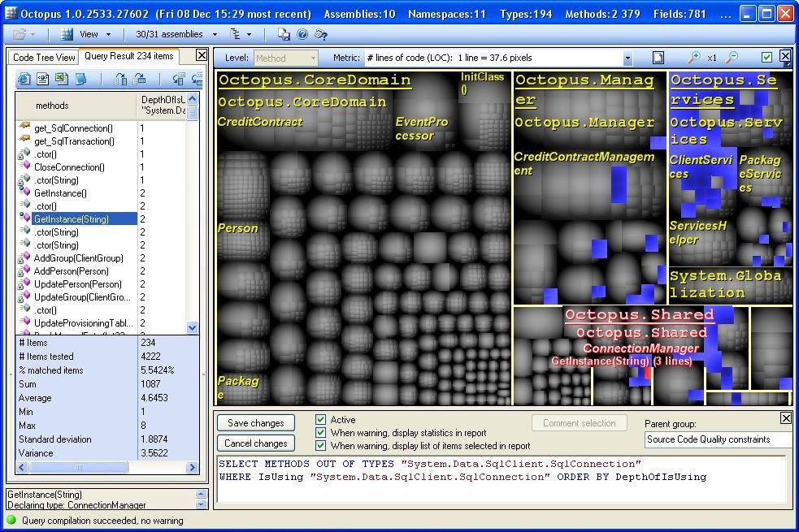The height and width of the screenshot is (532, 799).
Task: Select UpdatePerson(Person) method row
Action: (77, 284)
